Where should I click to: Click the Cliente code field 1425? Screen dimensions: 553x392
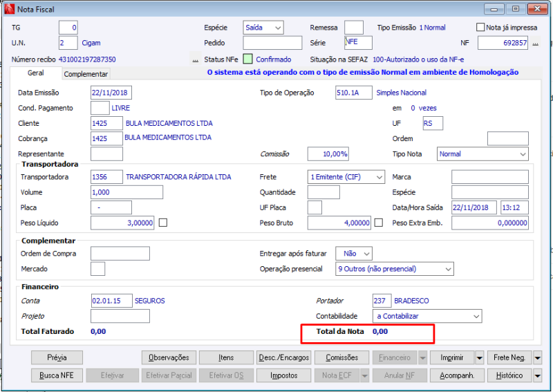pos(106,124)
